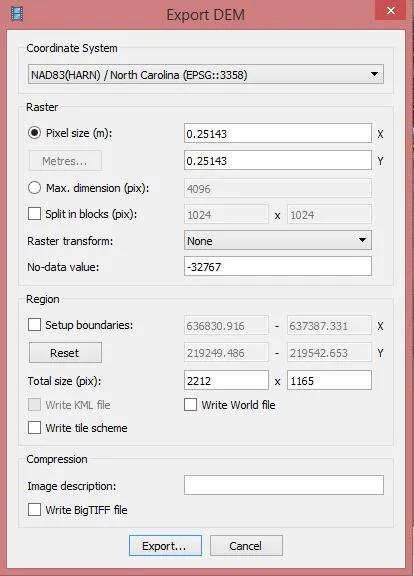This screenshot has width=414, height=576.
Task: Click the Image description text field
Action: click(x=284, y=485)
